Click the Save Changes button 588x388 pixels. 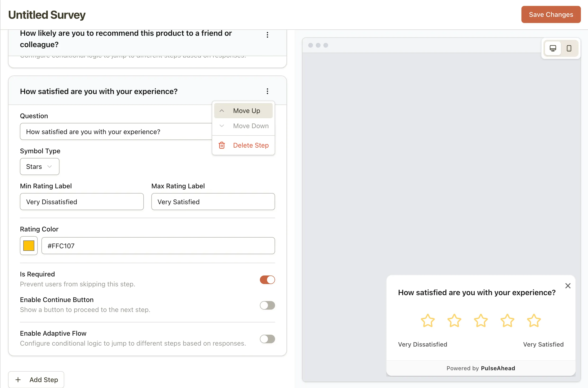click(551, 14)
